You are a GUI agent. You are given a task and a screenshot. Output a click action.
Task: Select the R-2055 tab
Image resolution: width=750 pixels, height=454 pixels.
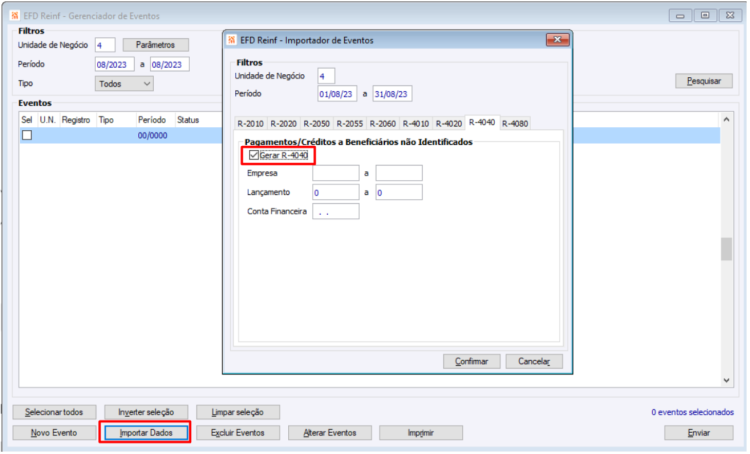(x=350, y=123)
